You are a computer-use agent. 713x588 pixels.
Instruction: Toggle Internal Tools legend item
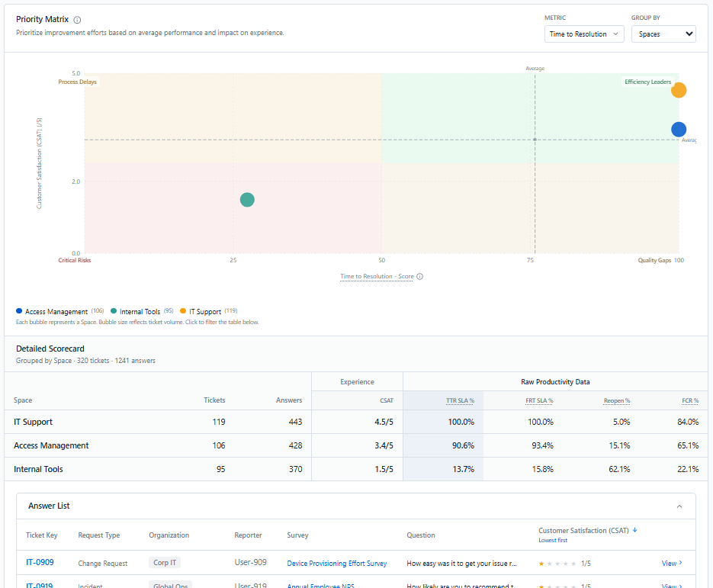tap(142, 311)
